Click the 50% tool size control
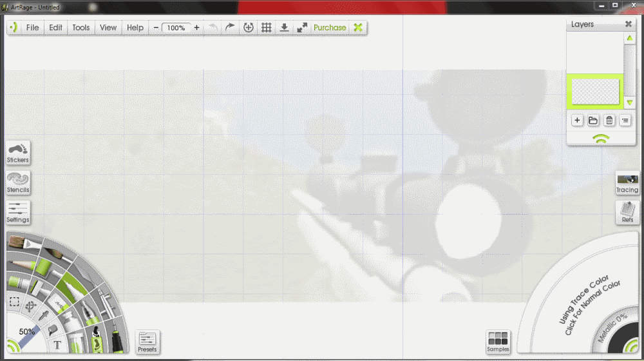 26,331
